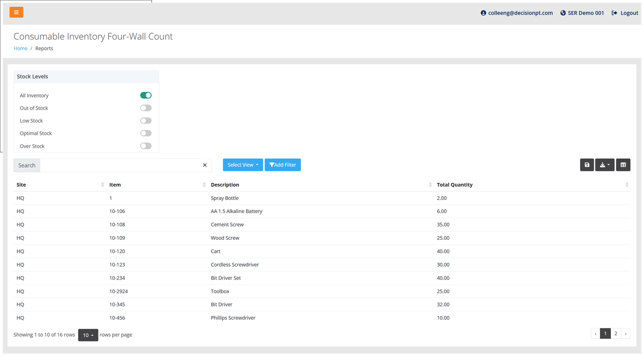Enable the Low Stock toggle
The width and height of the screenshot is (644, 356).
[146, 121]
